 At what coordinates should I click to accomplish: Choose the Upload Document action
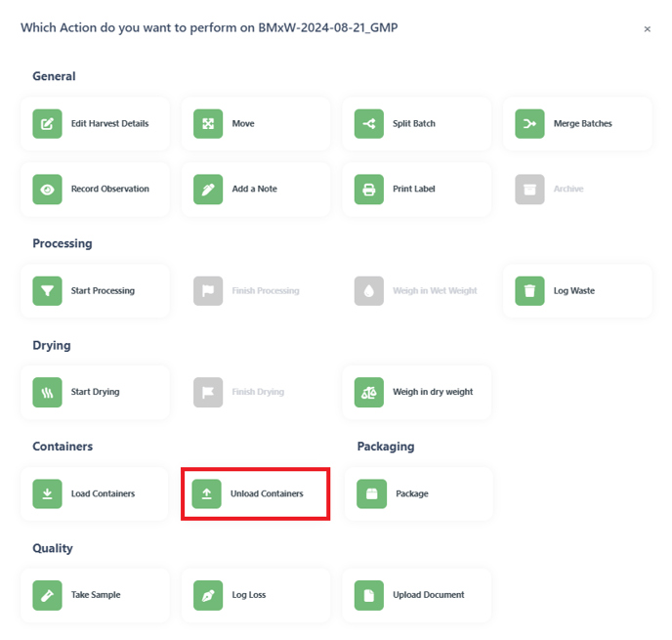416,595
